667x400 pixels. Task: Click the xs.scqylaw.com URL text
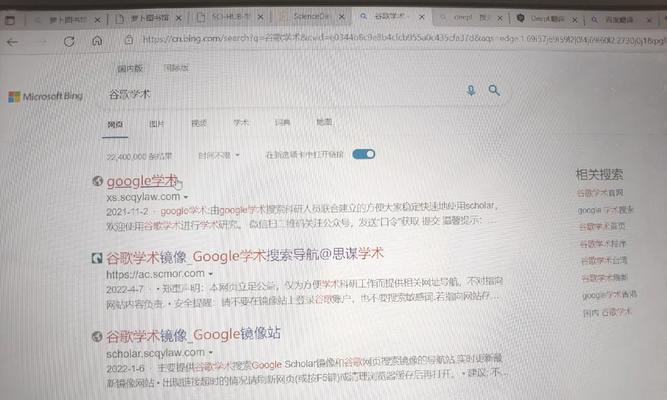coord(143,197)
